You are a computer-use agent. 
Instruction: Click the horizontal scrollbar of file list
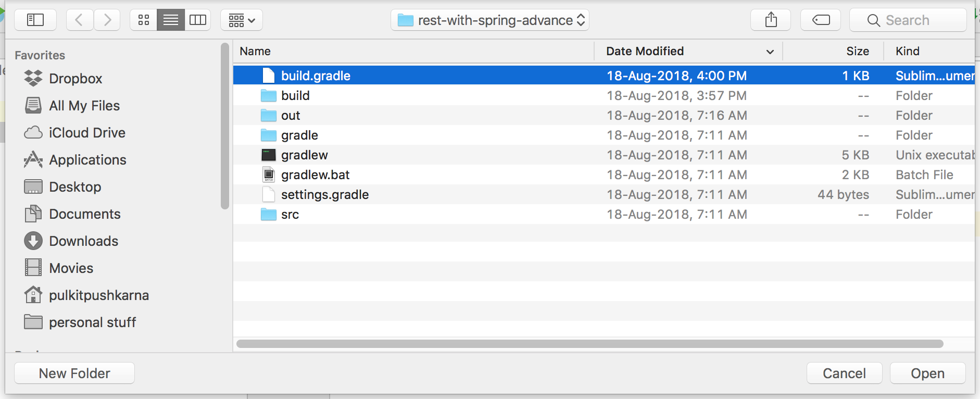pyautogui.click(x=590, y=344)
